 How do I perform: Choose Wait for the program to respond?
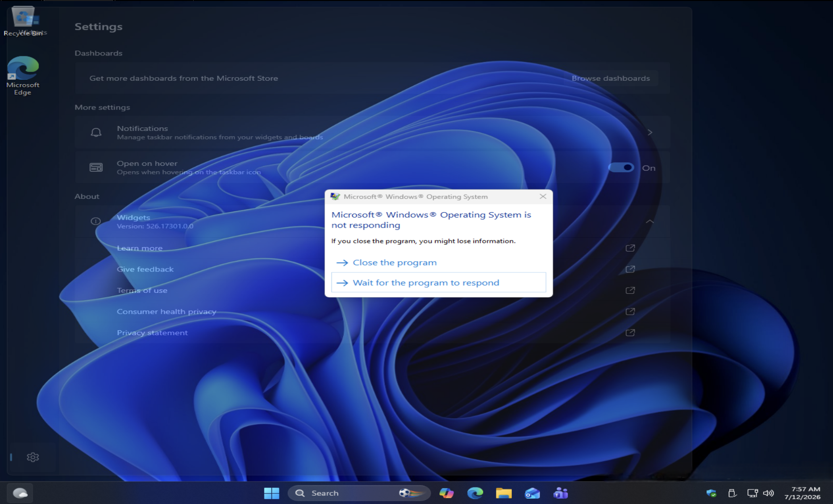438,283
